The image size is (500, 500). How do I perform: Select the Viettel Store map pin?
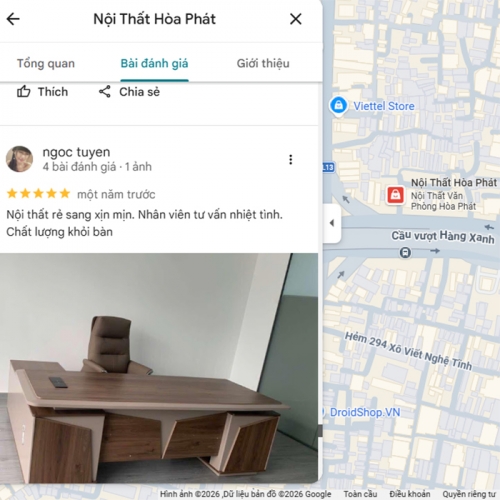click(339, 106)
